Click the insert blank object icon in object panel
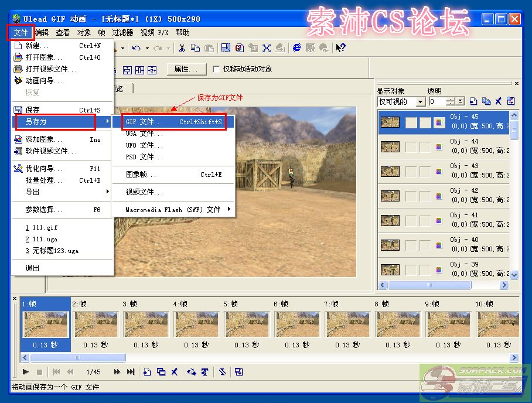This screenshot has width=532, height=403. (473, 101)
